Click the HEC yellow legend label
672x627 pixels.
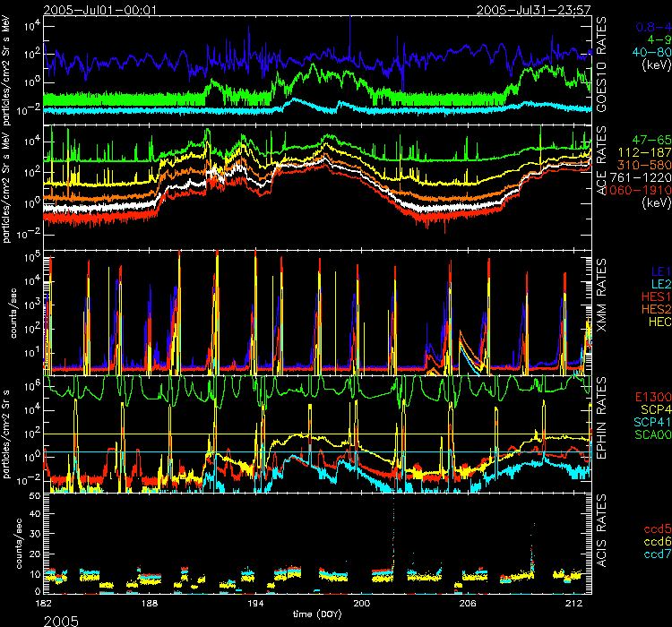pos(654,321)
